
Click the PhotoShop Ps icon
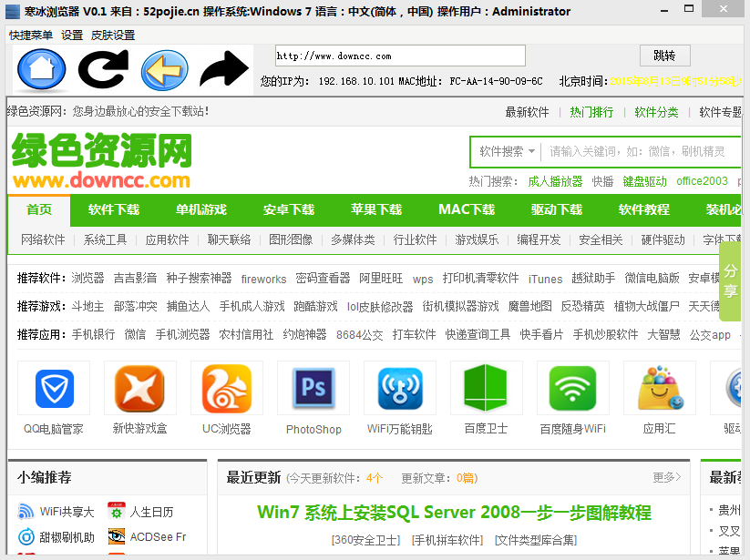[x=313, y=388]
